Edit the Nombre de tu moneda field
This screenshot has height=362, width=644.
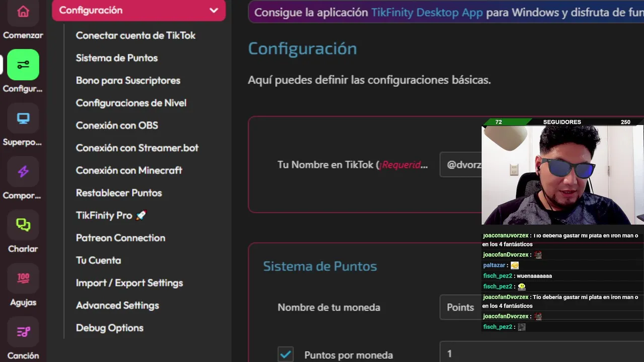[461, 307]
